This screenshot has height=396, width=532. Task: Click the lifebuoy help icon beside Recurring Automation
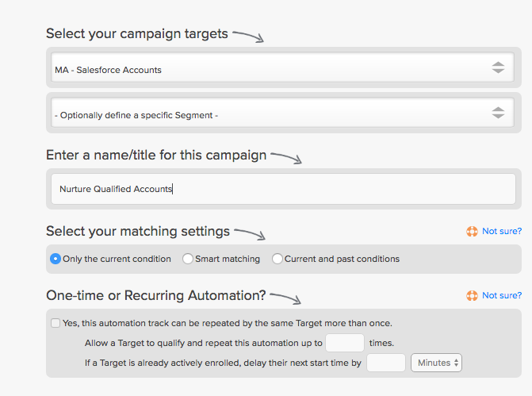tap(472, 295)
